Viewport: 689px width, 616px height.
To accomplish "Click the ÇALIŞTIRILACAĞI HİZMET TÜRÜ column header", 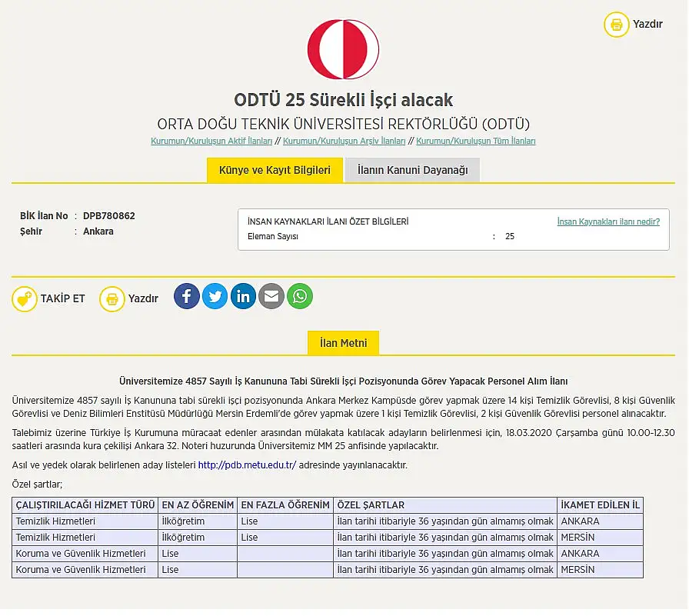I will (x=85, y=505).
